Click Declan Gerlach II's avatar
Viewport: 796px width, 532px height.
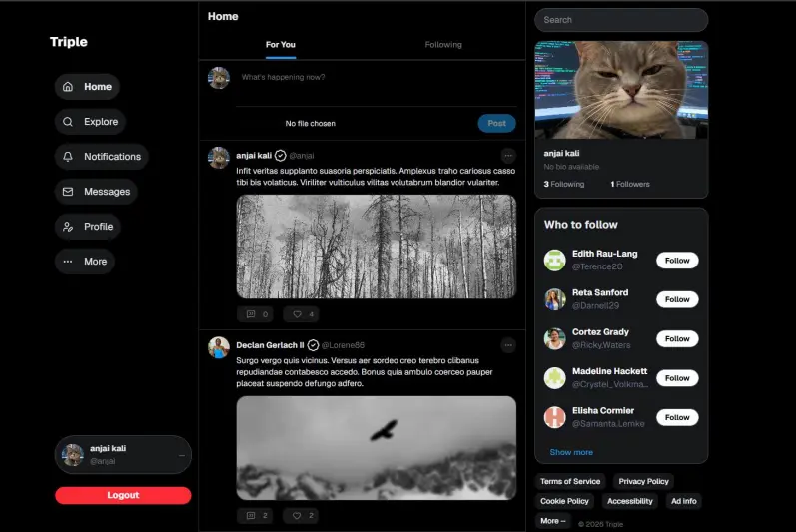coord(219,348)
